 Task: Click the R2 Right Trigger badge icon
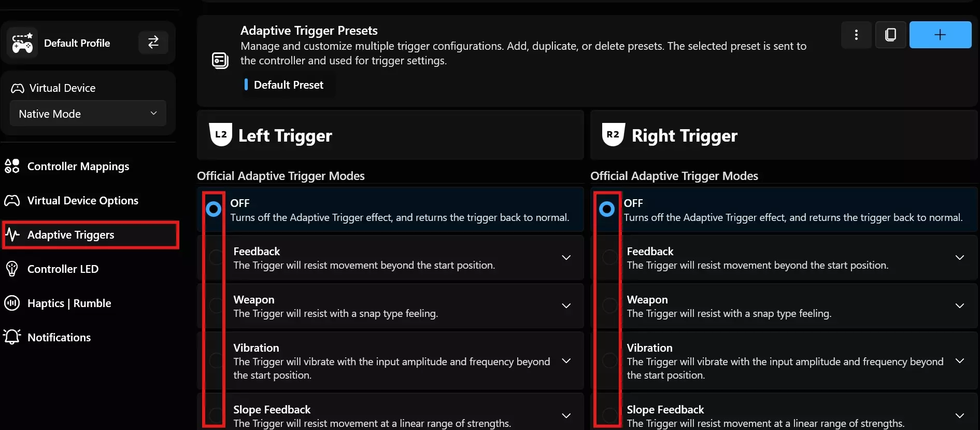[x=613, y=135]
